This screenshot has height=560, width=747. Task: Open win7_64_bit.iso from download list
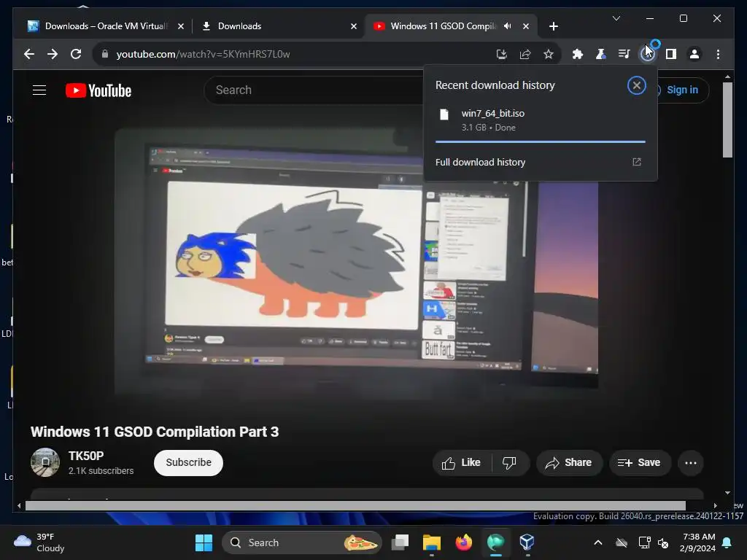click(541, 120)
